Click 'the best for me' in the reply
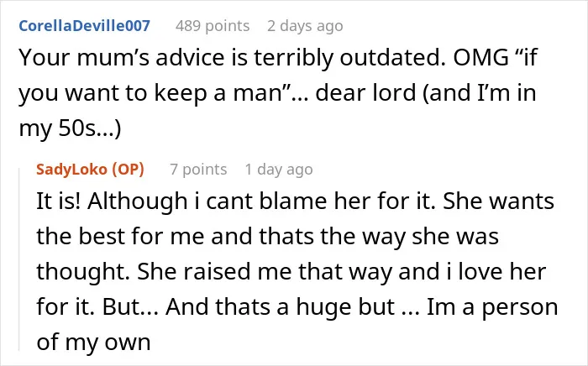Image resolution: width=588 pixels, height=366 pixels. click(x=120, y=237)
